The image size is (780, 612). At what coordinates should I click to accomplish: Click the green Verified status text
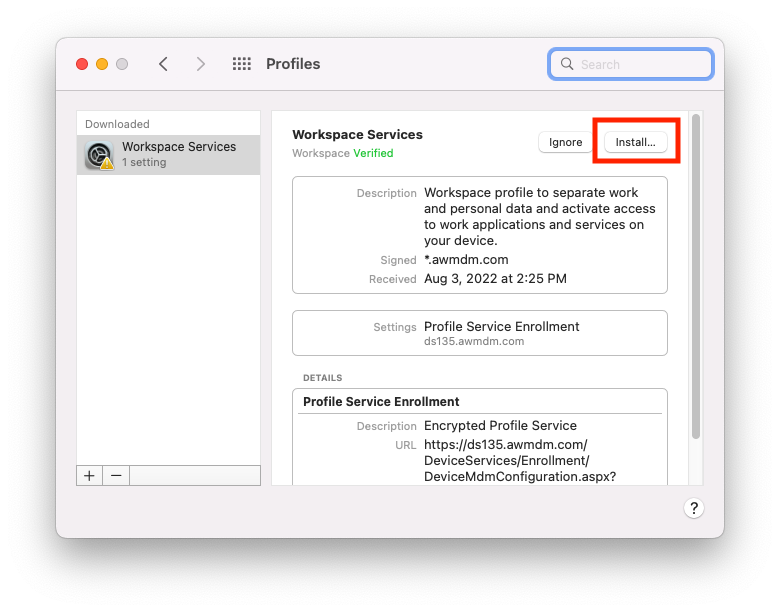coord(373,153)
